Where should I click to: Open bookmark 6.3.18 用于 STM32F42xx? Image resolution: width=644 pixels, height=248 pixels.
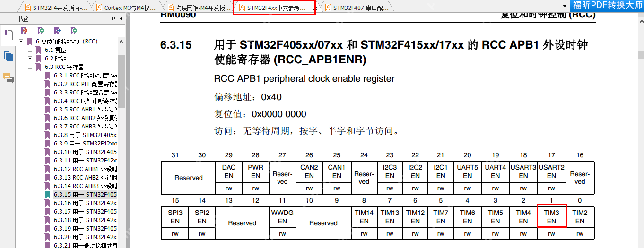point(86,220)
